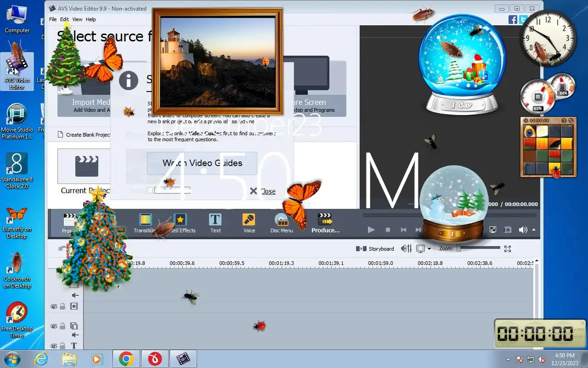Open the audio mixer icon
The height and width of the screenshot is (368, 588).
click(406, 249)
